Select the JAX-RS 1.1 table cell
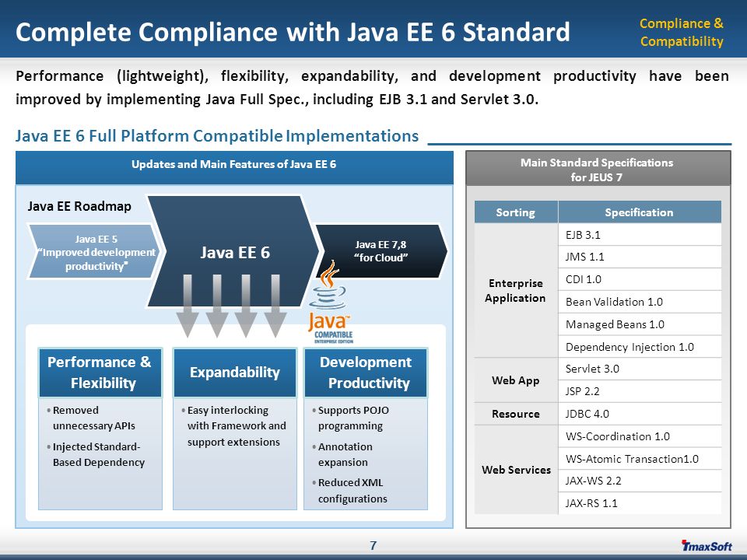Viewport: 747px width, 560px height. pyautogui.click(x=640, y=503)
